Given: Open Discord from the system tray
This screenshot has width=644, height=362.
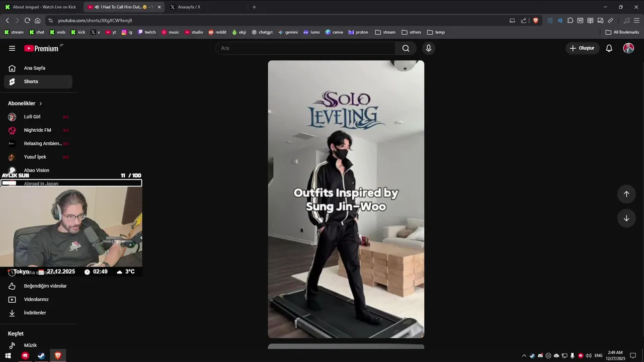Looking at the screenshot, I should 540,355.
